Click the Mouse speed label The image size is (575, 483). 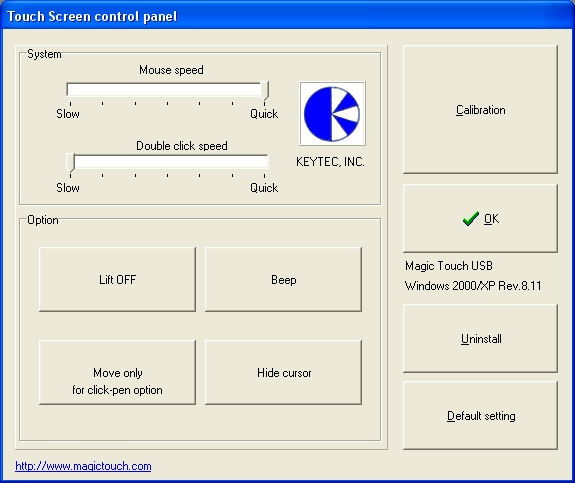point(171,70)
